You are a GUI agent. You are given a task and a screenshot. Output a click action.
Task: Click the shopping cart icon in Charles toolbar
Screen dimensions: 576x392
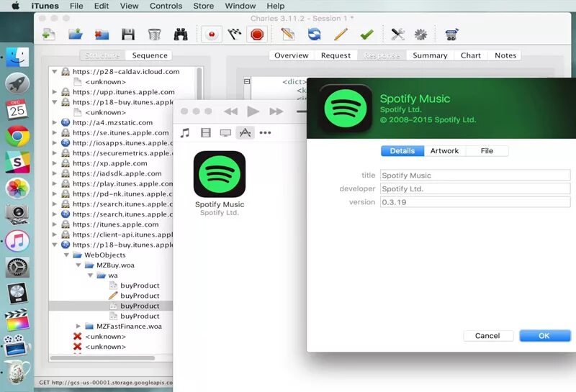451,35
